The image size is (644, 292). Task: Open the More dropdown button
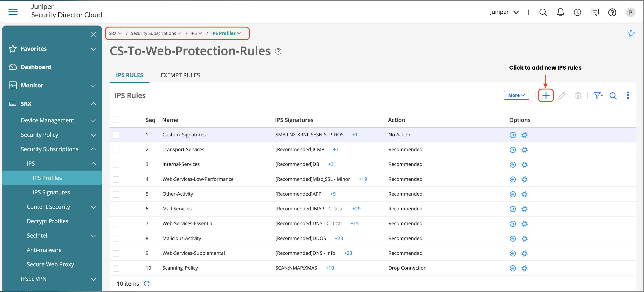click(x=516, y=95)
